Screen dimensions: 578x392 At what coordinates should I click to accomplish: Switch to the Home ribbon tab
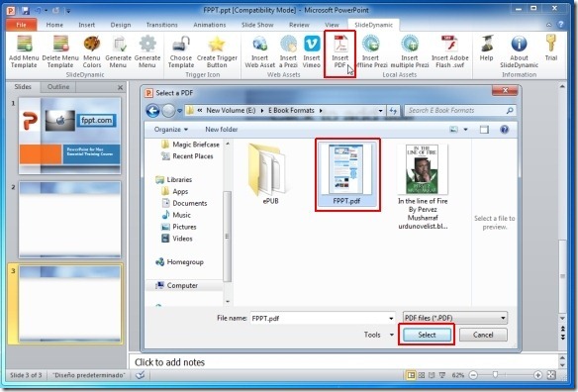coord(54,25)
